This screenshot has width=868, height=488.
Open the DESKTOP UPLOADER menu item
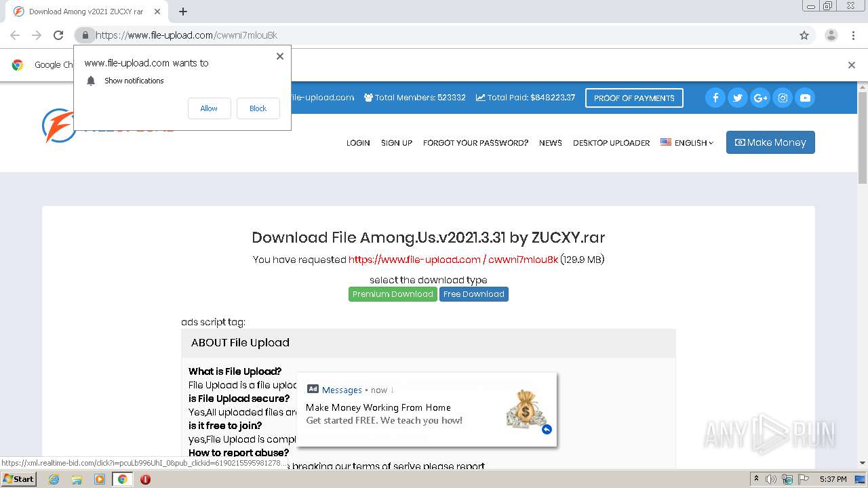point(611,143)
